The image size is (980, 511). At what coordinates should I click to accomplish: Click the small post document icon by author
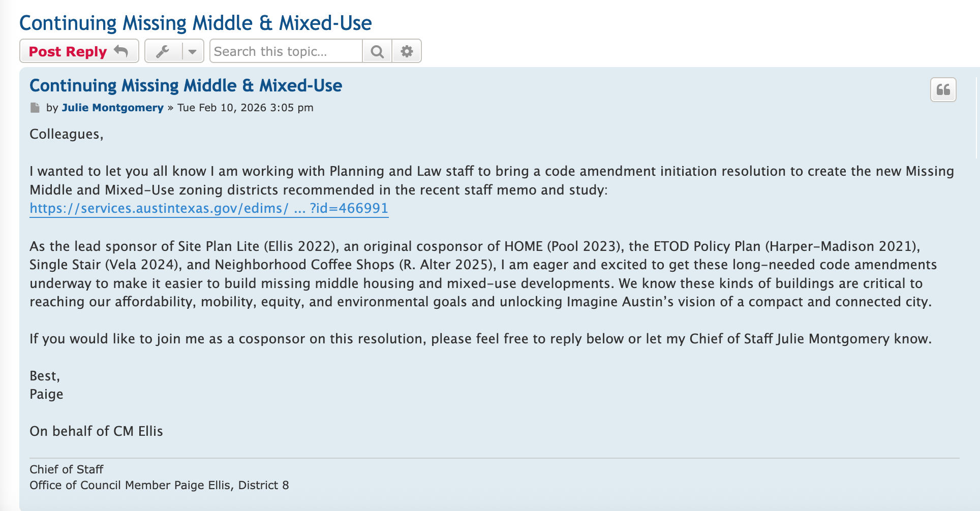click(35, 108)
